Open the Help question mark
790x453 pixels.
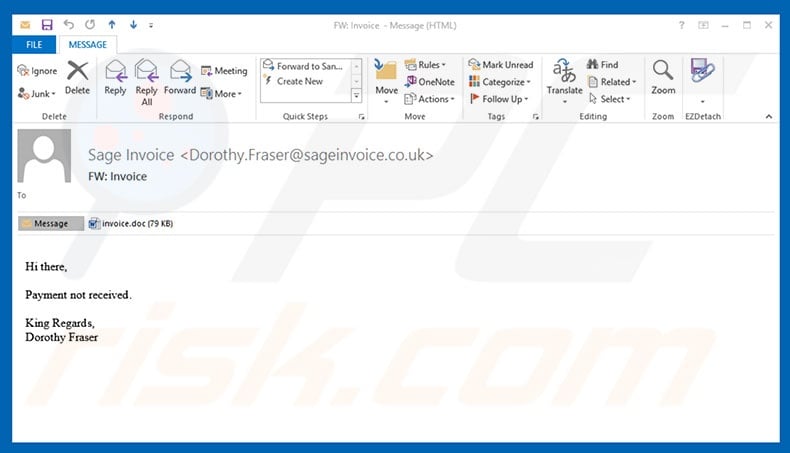coord(681,25)
